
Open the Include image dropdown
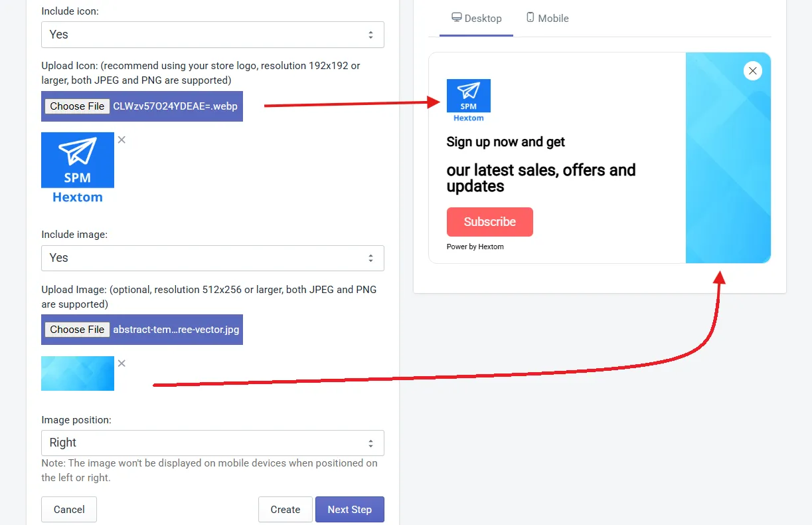tap(212, 258)
